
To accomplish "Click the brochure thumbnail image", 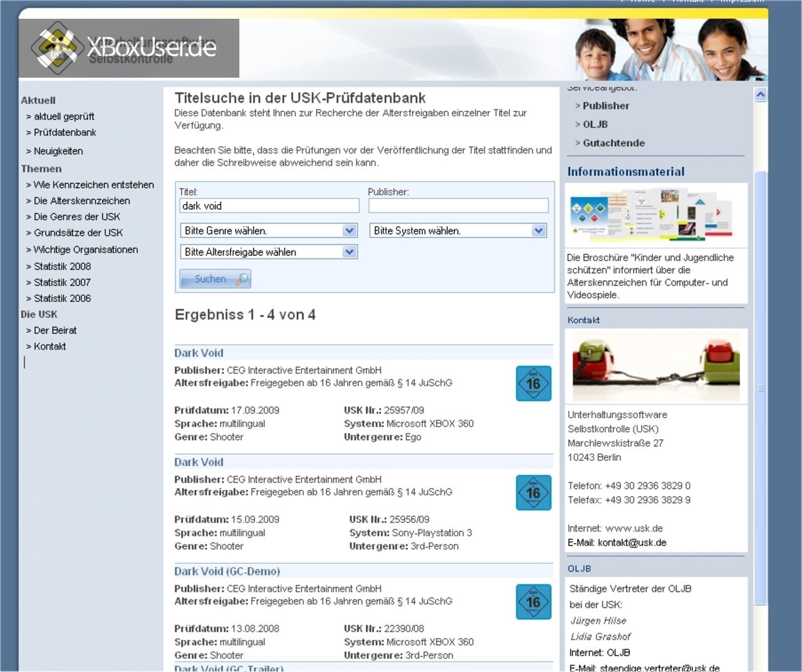I will point(652,215).
